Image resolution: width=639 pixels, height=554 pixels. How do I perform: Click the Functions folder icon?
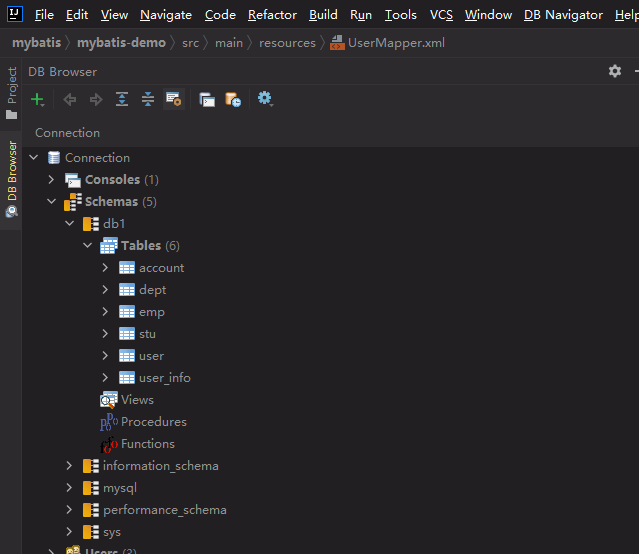pos(109,444)
